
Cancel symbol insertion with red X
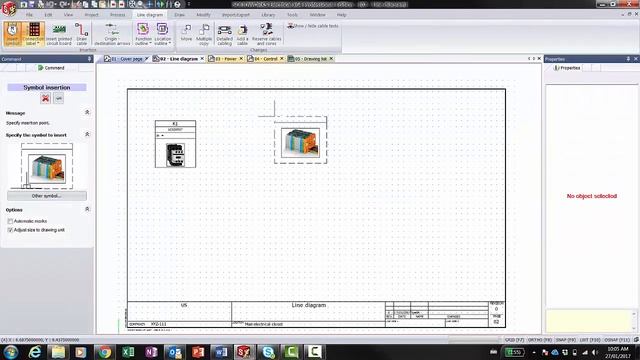45,98
